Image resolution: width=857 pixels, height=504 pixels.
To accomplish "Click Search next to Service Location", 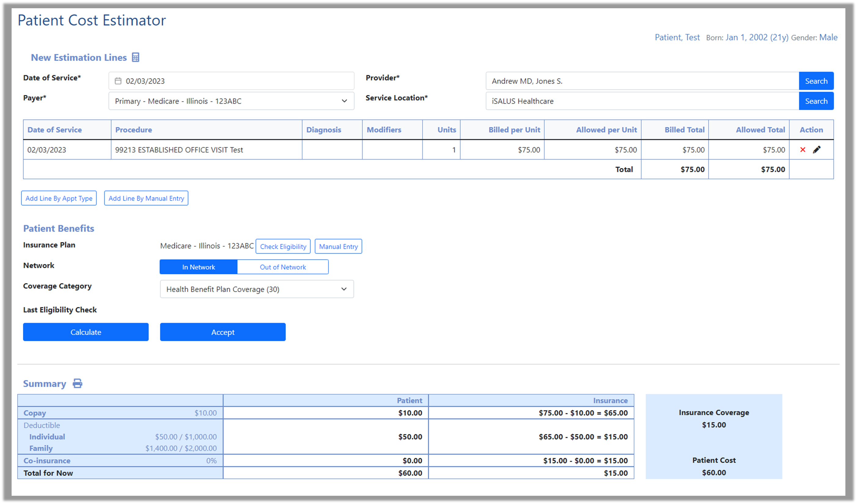I will (x=816, y=101).
